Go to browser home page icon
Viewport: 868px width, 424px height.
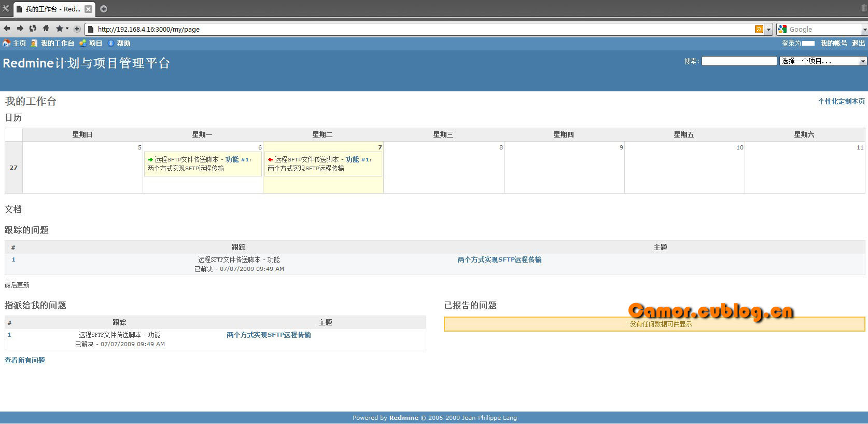click(46, 29)
